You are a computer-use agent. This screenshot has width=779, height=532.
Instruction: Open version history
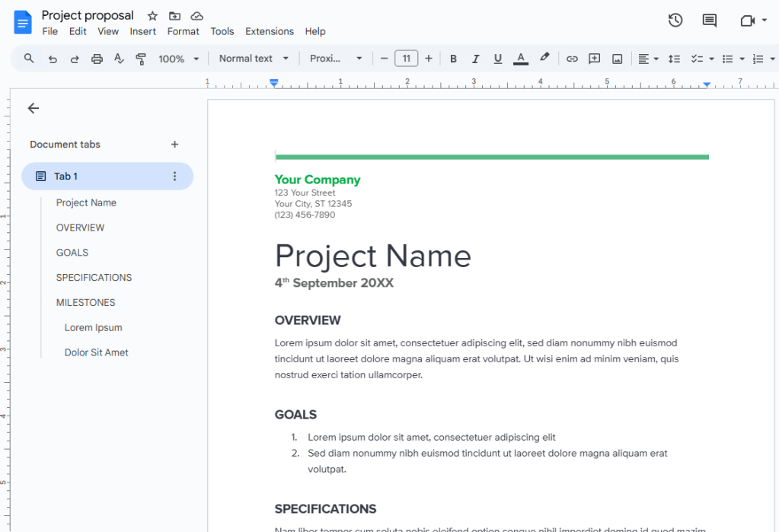click(675, 20)
